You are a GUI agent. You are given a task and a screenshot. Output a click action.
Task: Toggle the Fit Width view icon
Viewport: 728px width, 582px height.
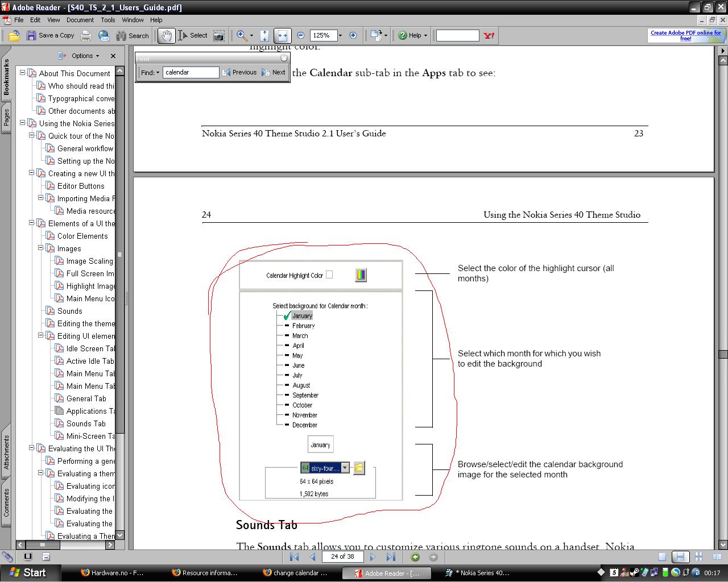(x=282, y=35)
